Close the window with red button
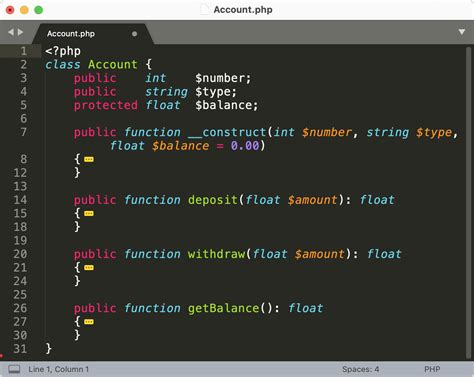474x377 pixels. coord(10,10)
